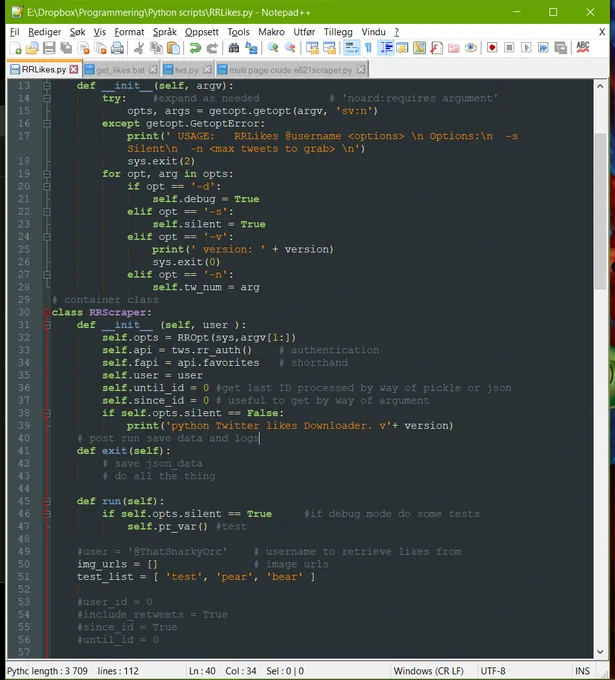Click the Open file folder icon

point(32,48)
